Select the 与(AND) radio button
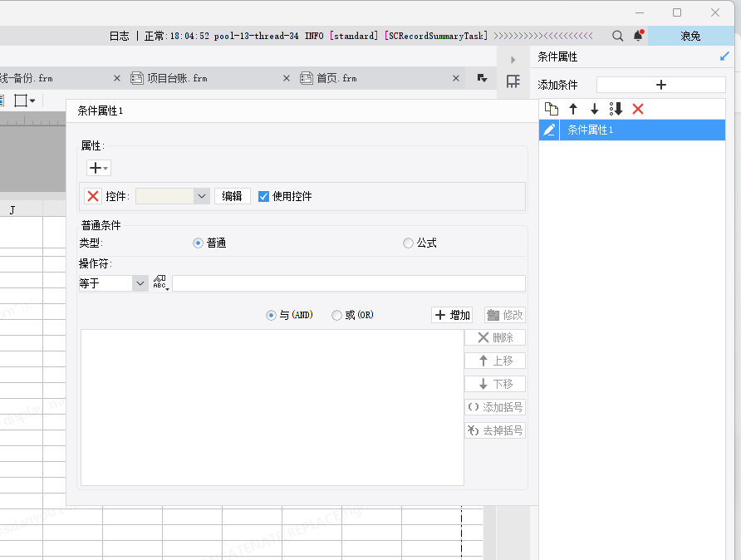This screenshot has height=560, width=741. tap(271, 315)
